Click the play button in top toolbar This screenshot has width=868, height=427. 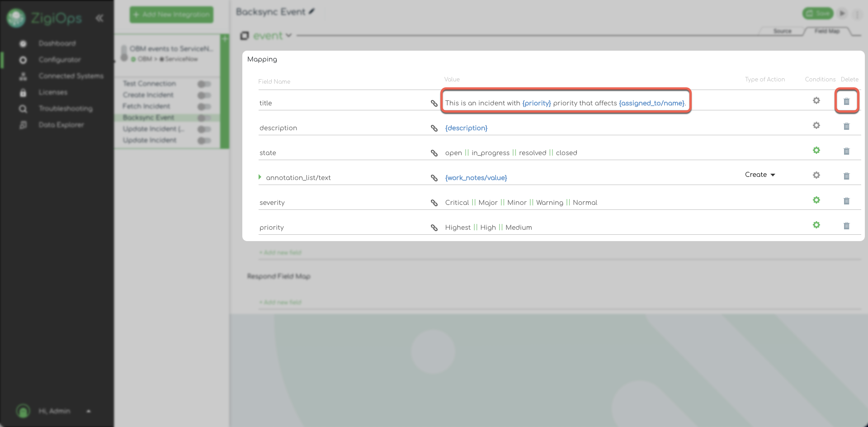tap(842, 14)
